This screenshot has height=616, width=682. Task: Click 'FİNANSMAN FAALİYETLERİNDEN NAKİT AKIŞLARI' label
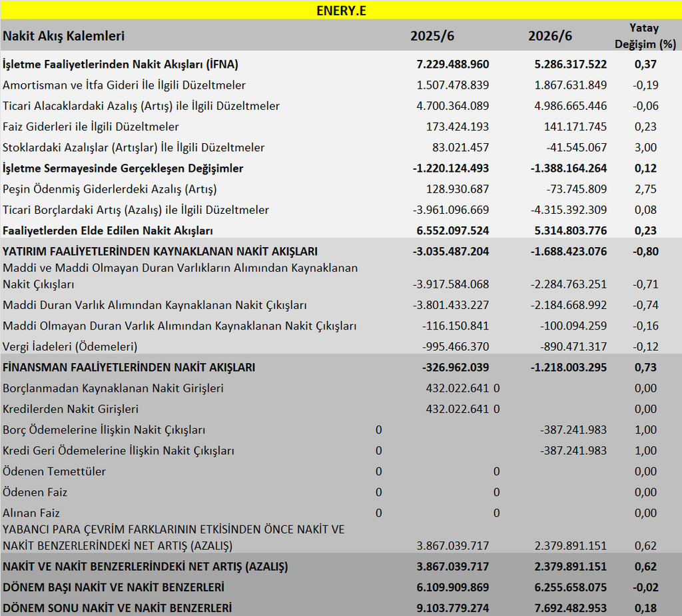[x=129, y=368]
